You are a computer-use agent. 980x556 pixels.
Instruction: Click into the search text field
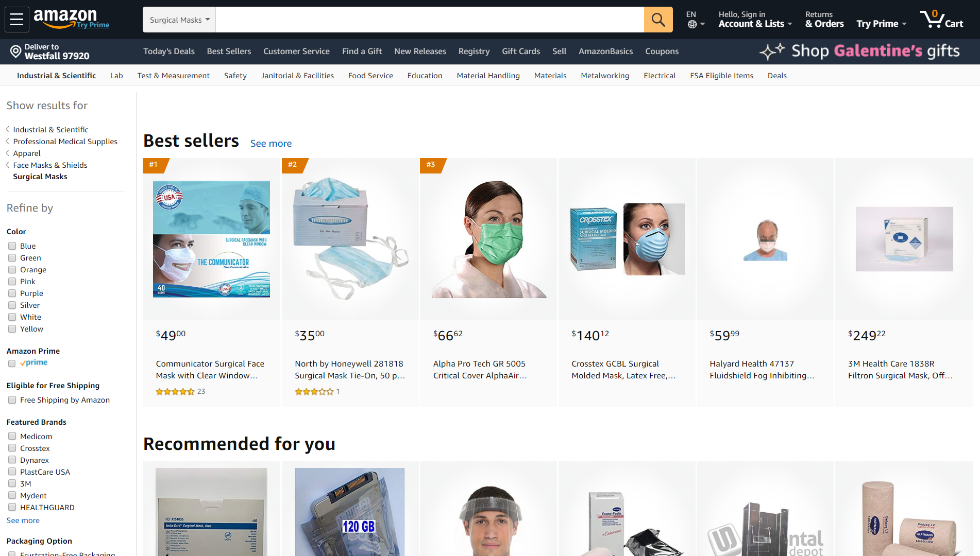click(430, 20)
